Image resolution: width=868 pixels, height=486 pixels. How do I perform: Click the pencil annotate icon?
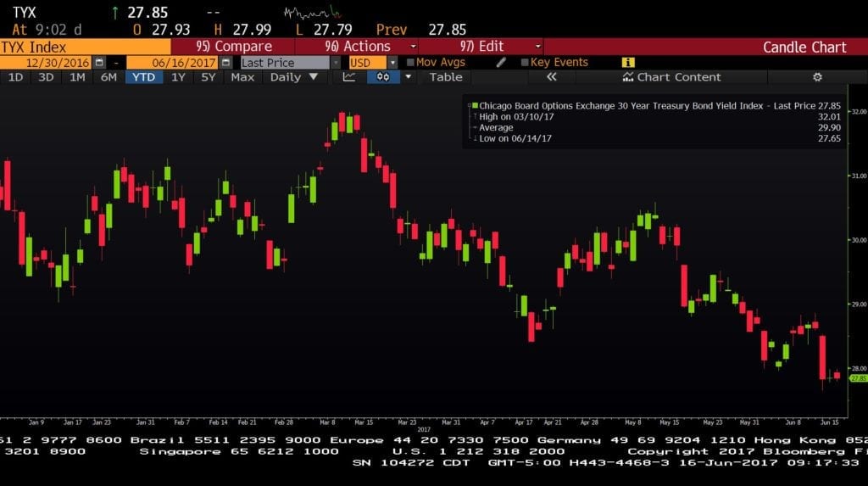(501, 63)
